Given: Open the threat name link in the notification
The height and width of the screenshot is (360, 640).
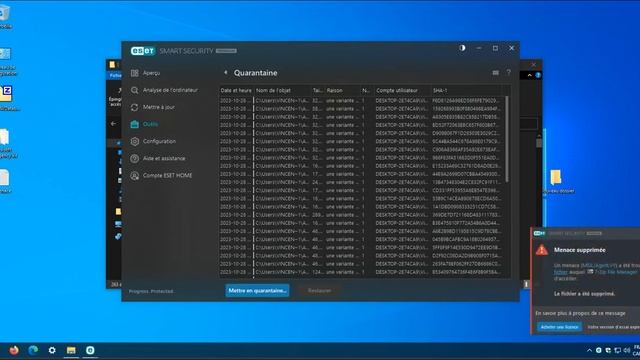Looking at the screenshot, I should click(x=599, y=266).
